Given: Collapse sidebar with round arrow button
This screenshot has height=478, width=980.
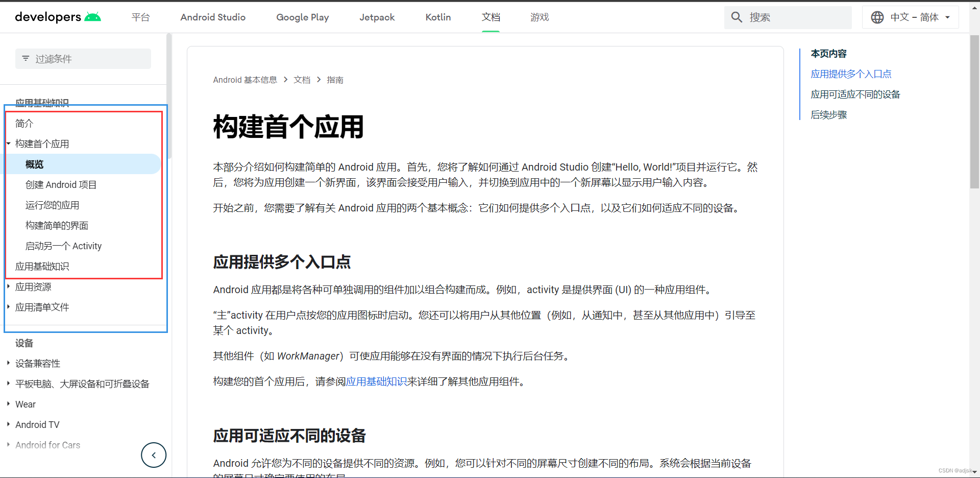Looking at the screenshot, I should click(154, 455).
